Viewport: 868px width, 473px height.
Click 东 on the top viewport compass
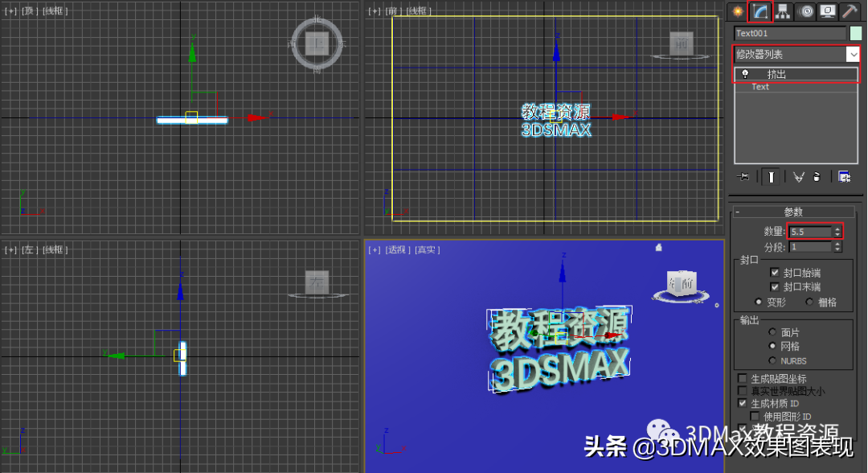[342, 43]
